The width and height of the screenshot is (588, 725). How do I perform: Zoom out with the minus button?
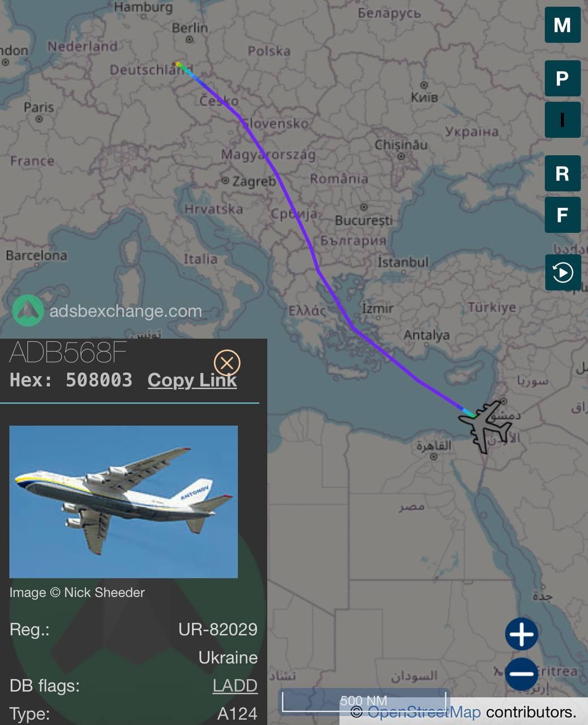tap(521, 673)
